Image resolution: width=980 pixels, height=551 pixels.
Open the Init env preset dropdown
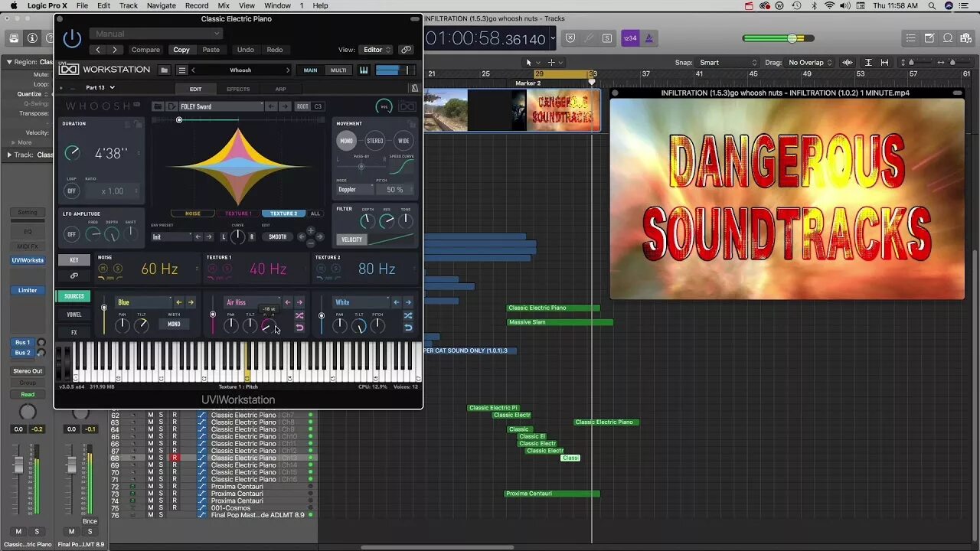coord(171,236)
